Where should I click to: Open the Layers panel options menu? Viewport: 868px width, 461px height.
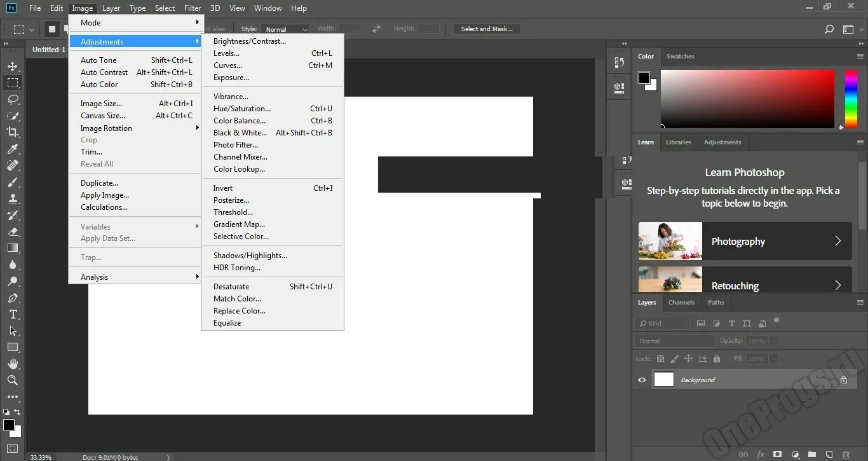(x=860, y=303)
